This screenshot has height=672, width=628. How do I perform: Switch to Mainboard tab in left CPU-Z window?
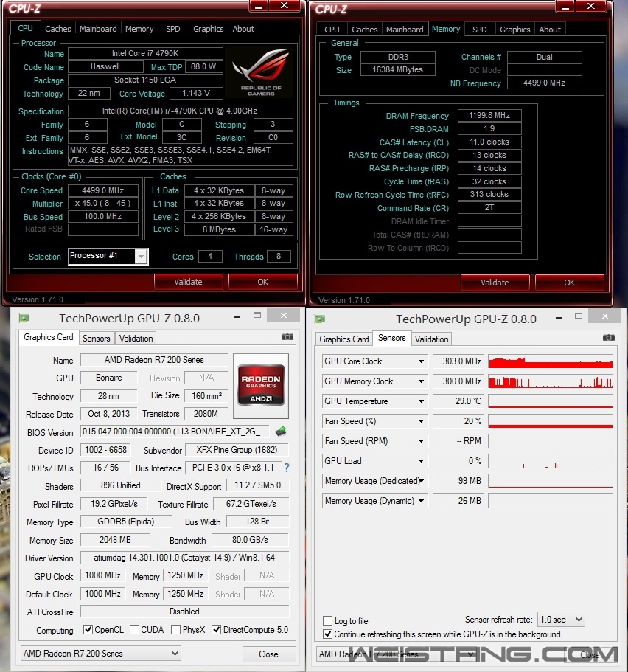click(98, 29)
